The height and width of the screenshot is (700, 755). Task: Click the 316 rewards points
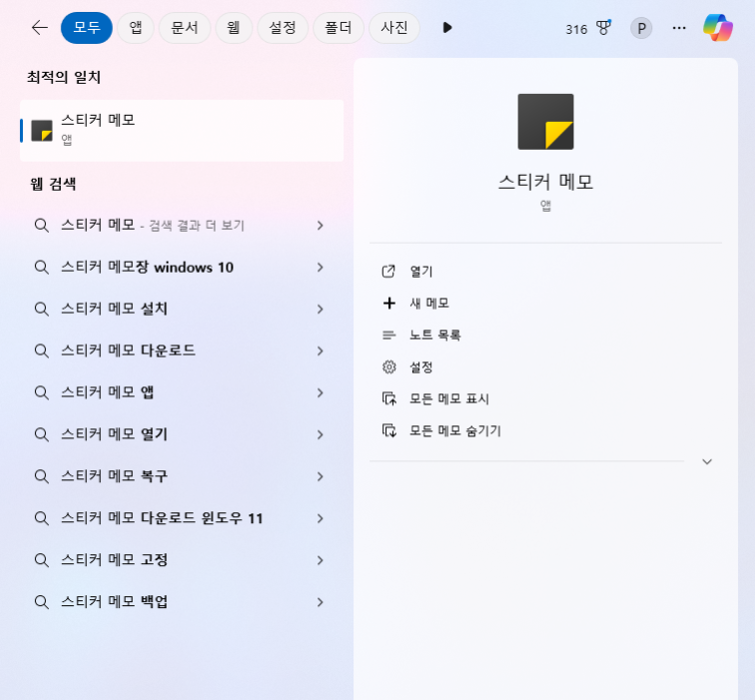(x=576, y=29)
